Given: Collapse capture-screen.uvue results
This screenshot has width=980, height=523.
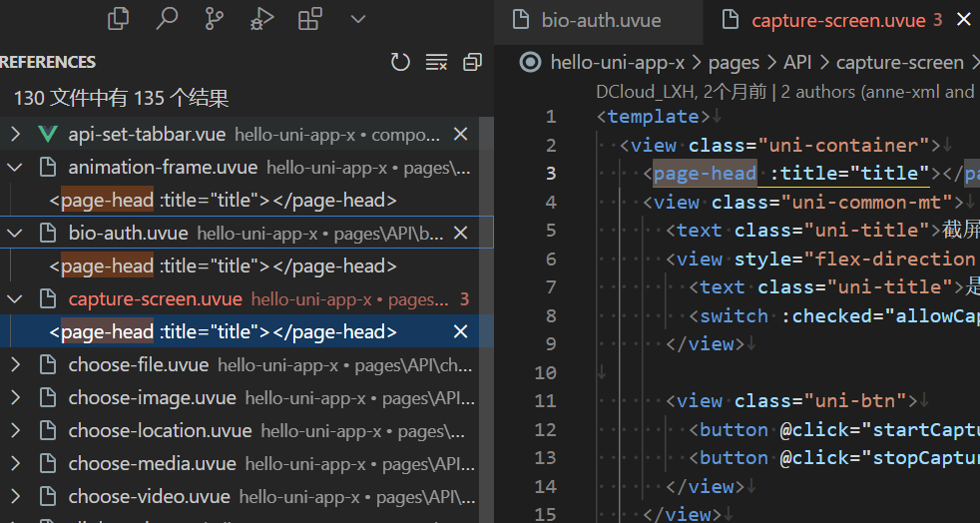Looking at the screenshot, I should tap(15, 299).
